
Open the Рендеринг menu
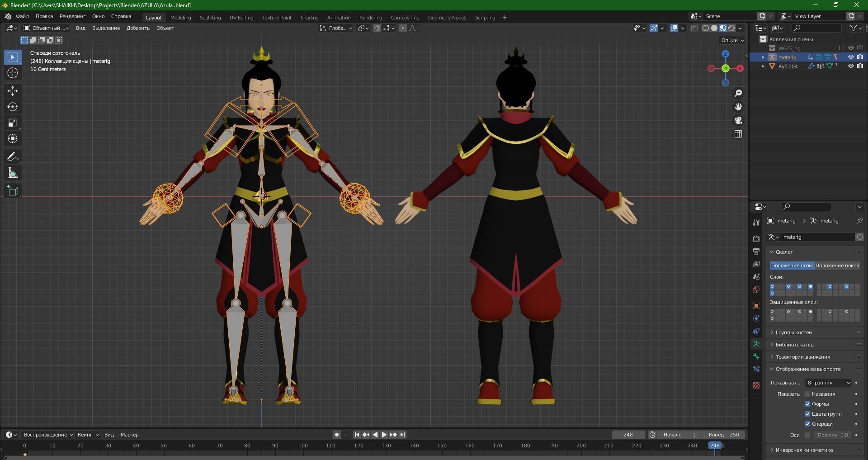(x=72, y=16)
